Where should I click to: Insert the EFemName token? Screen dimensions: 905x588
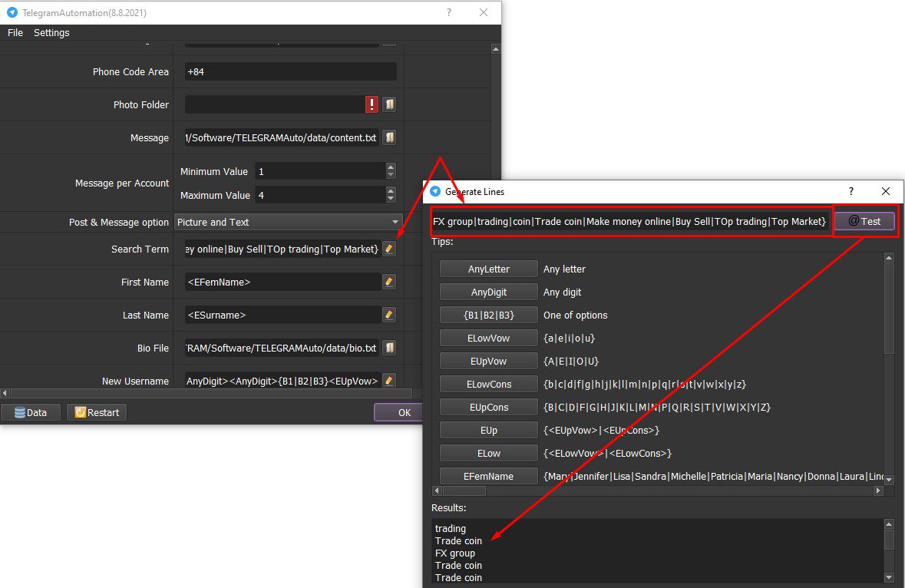click(488, 476)
